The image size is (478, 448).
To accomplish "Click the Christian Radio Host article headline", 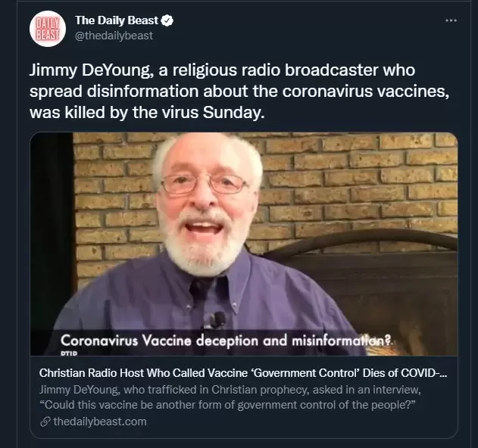I will tap(243, 373).
